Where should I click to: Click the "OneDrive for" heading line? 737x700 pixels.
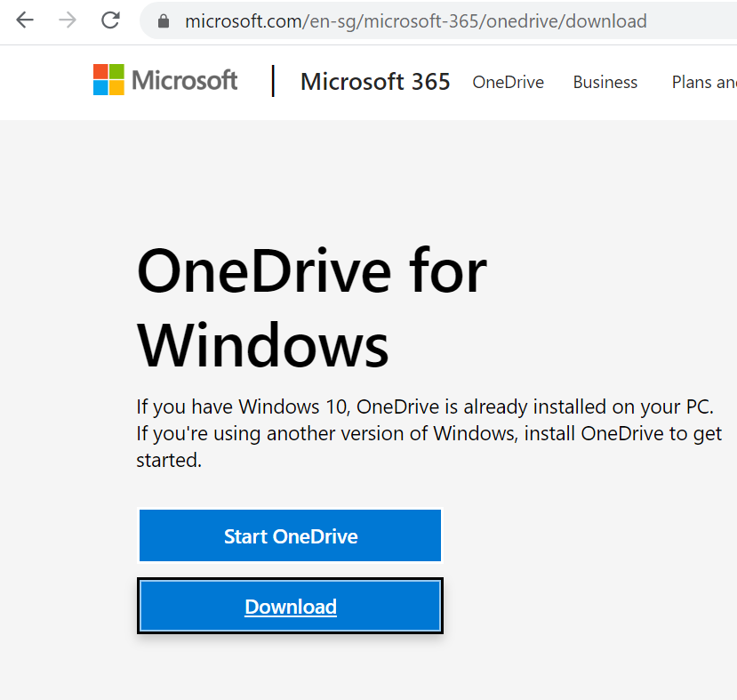(312, 271)
